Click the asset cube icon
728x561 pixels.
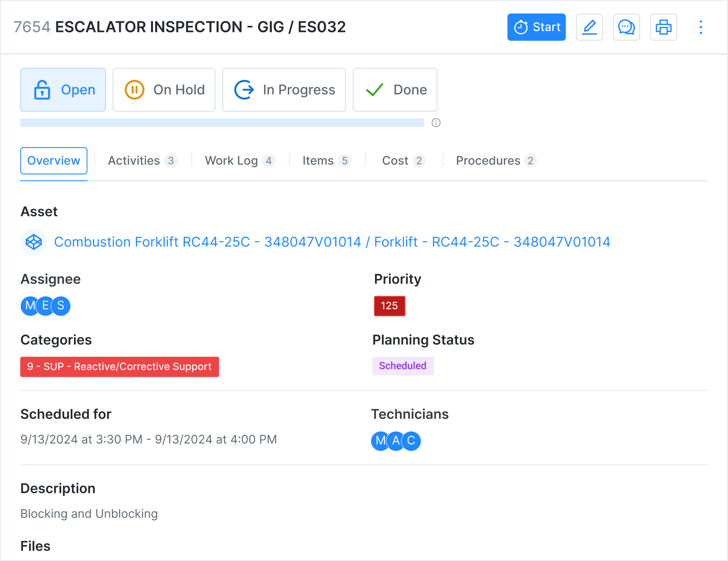(33, 242)
